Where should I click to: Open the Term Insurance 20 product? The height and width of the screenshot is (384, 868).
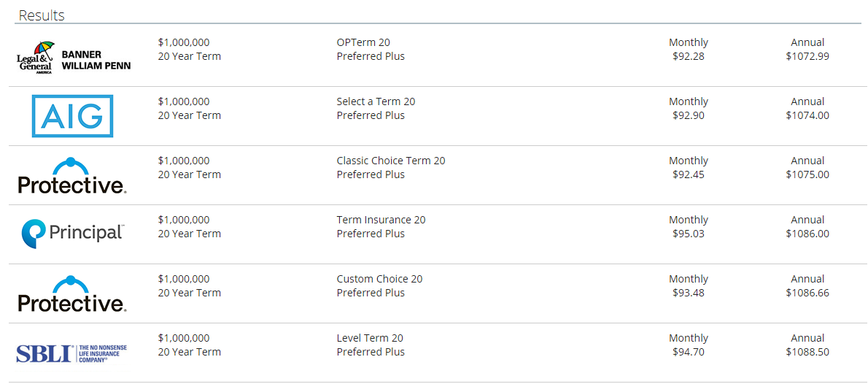coord(381,220)
